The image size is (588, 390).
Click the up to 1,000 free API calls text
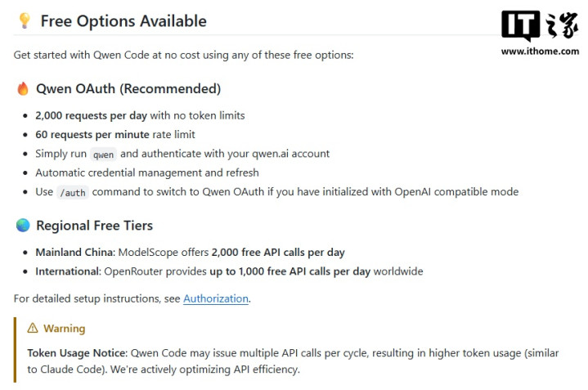coord(290,271)
